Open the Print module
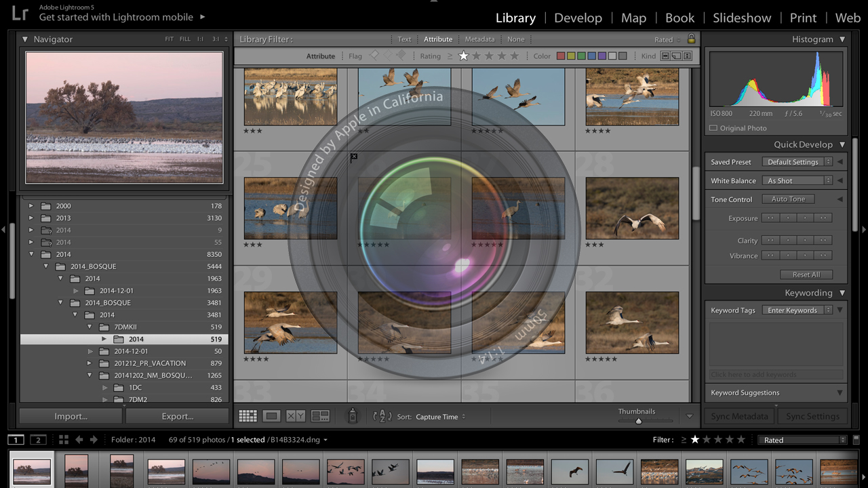Image resolution: width=868 pixels, height=488 pixels. click(803, 18)
